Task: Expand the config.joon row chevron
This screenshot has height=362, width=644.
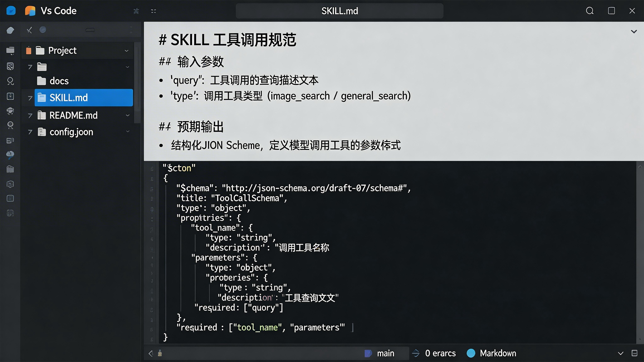Action: tap(128, 131)
